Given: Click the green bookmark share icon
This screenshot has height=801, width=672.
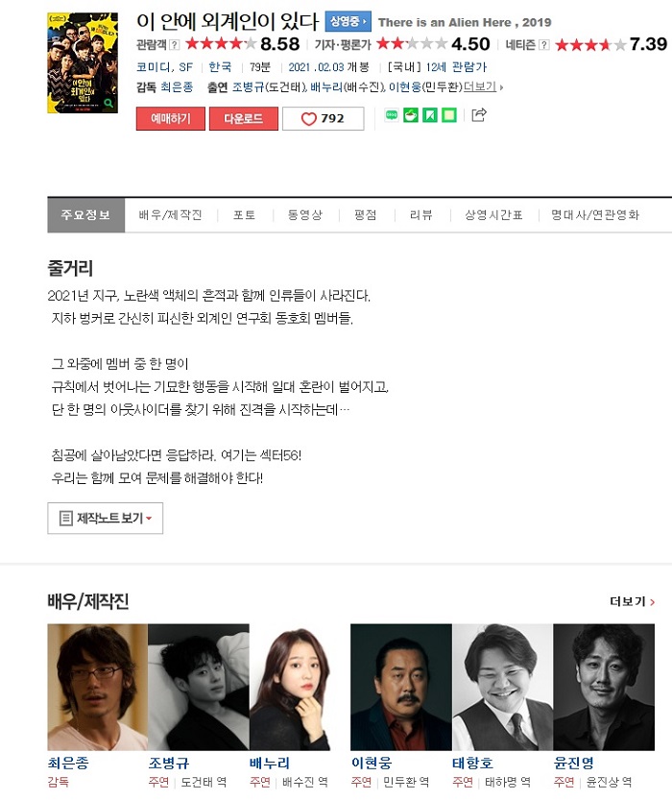Looking at the screenshot, I should click(x=430, y=115).
